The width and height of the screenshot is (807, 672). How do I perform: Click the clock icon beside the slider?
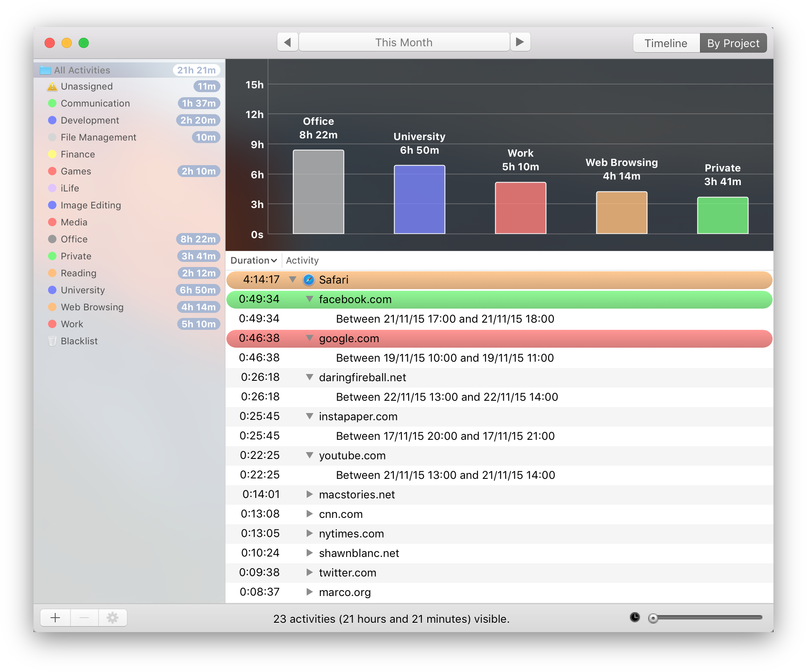coord(635,617)
